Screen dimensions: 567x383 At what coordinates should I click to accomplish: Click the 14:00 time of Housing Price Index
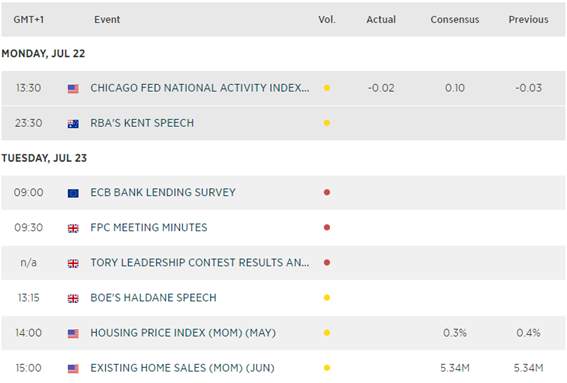[x=29, y=333]
